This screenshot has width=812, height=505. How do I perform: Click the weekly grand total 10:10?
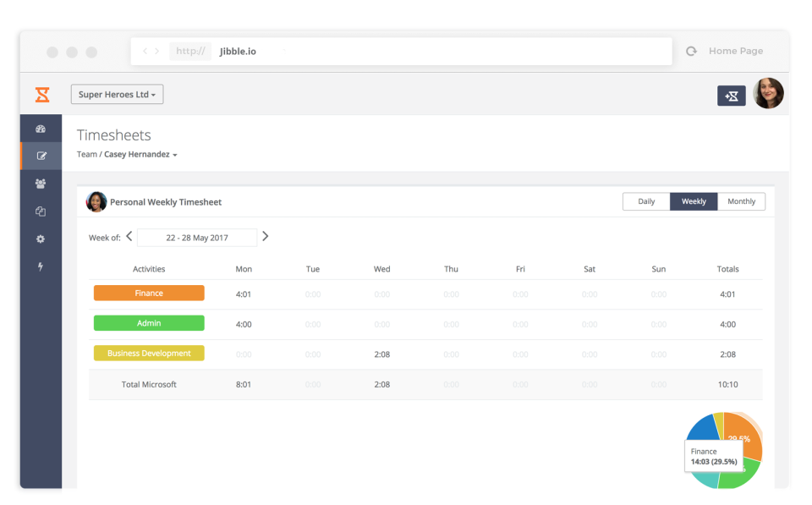tap(727, 384)
